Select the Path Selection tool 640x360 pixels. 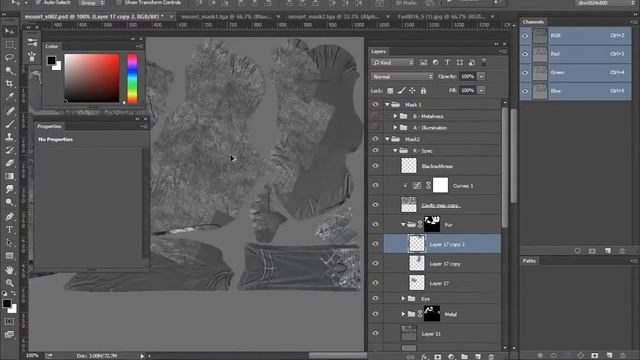pyautogui.click(x=9, y=243)
